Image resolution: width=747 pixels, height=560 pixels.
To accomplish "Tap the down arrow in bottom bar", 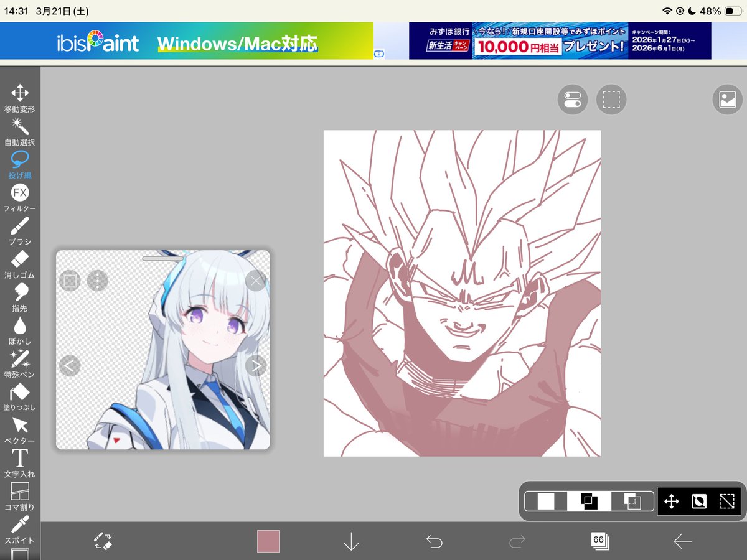I will click(351, 541).
